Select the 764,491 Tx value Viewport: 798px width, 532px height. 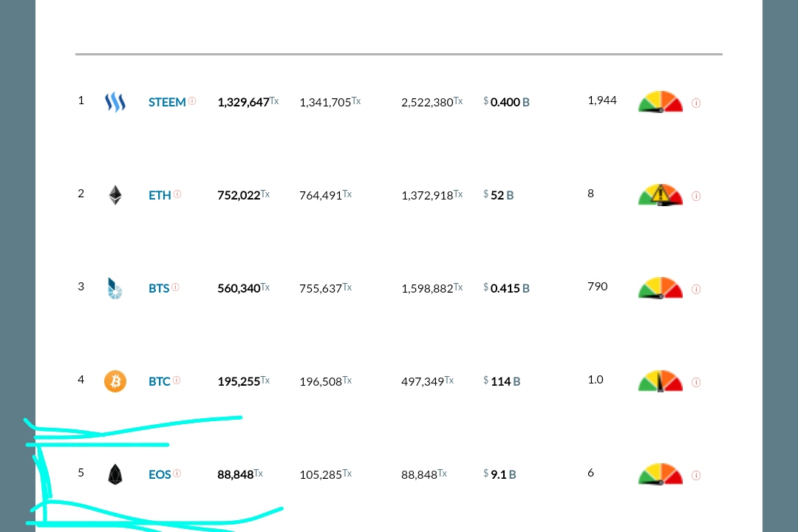click(325, 196)
